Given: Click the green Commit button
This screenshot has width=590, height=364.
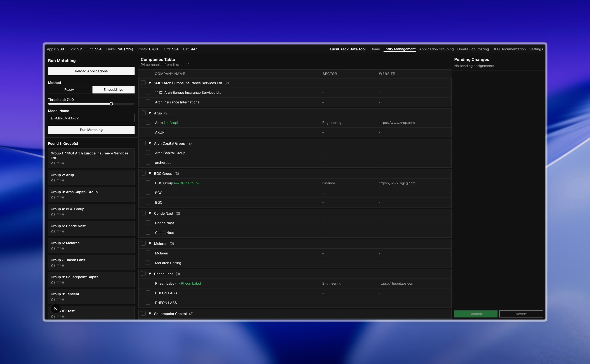Looking at the screenshot, I should [476, 314].
